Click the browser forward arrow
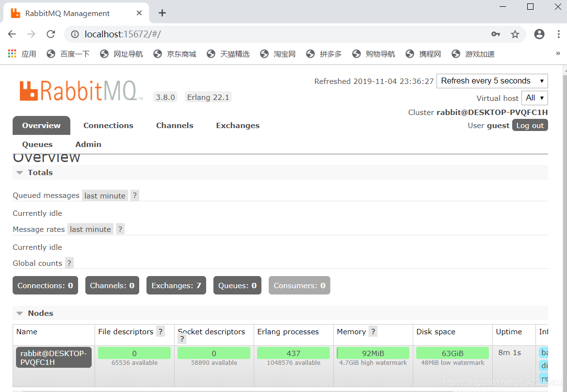This screenshot has width=567, height=392. click(x=32, y=34)
